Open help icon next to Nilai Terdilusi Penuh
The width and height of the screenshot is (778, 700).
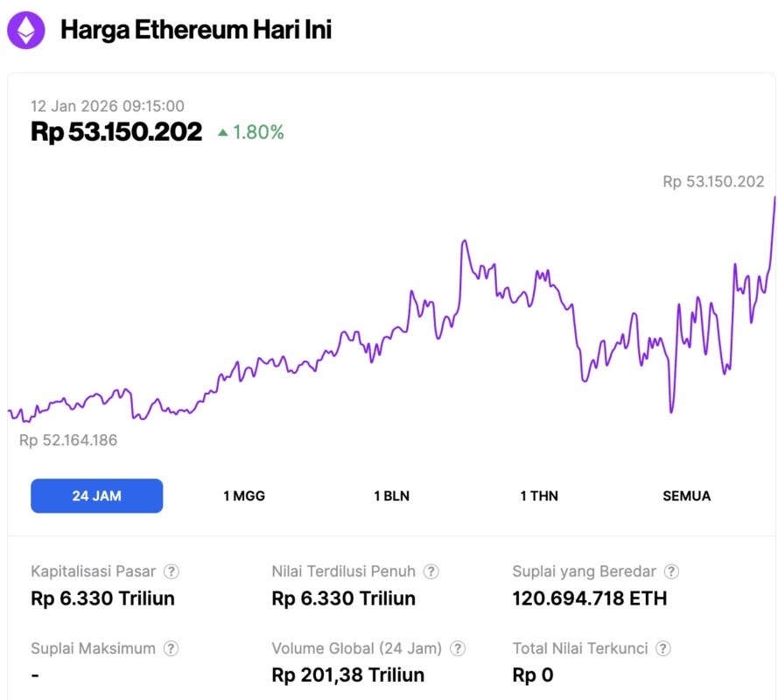pyautogui.click(x=431, y=571)
